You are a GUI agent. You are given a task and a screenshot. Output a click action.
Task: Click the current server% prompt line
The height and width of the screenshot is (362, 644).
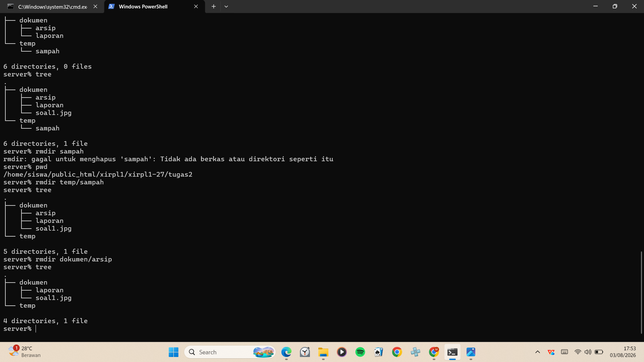click(20, 329)
